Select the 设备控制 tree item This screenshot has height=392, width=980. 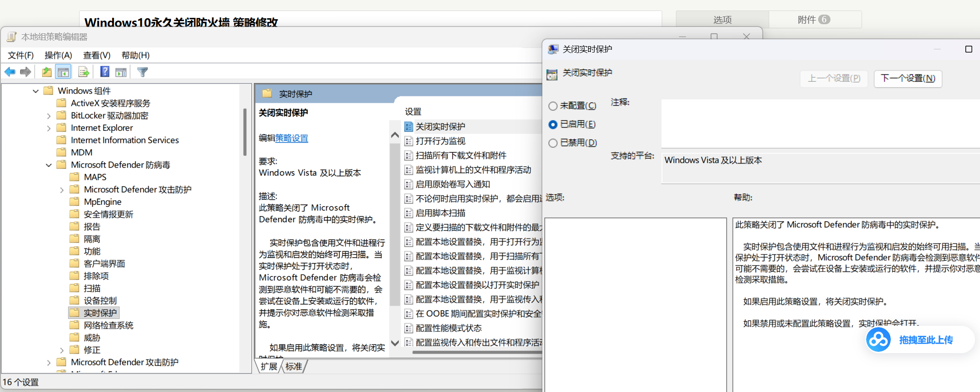click(100, 300)
